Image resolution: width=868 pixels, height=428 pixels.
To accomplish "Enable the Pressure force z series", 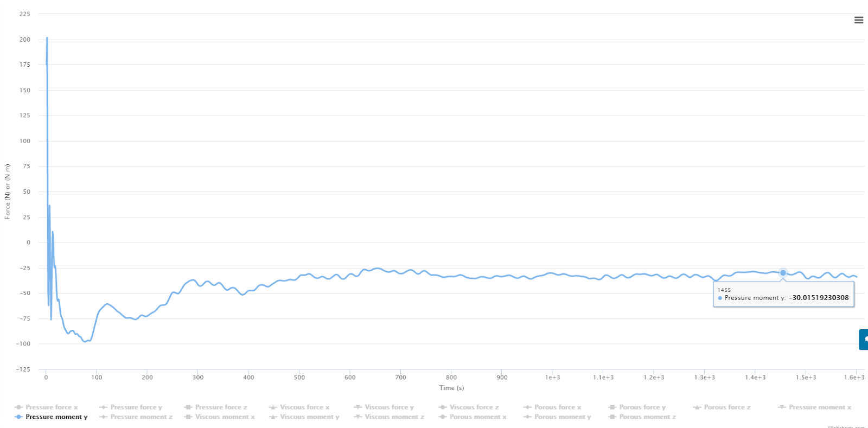I will pos(221,407).
